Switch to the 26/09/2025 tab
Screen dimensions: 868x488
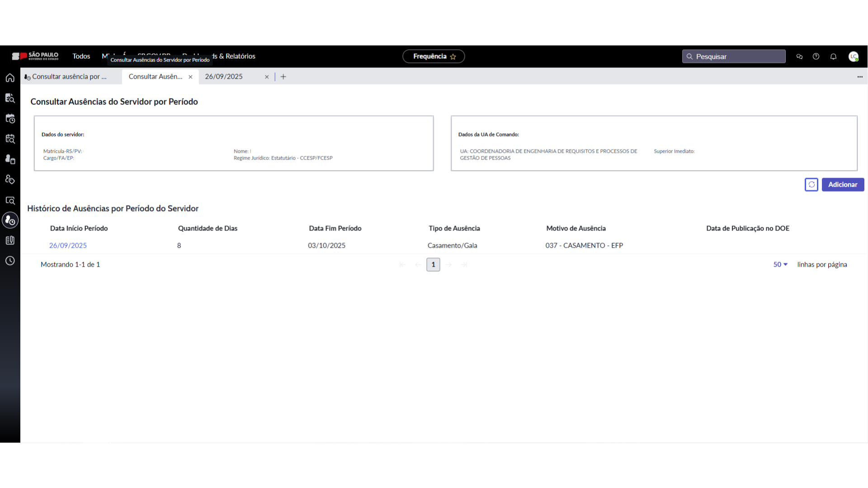click(224, 76)
